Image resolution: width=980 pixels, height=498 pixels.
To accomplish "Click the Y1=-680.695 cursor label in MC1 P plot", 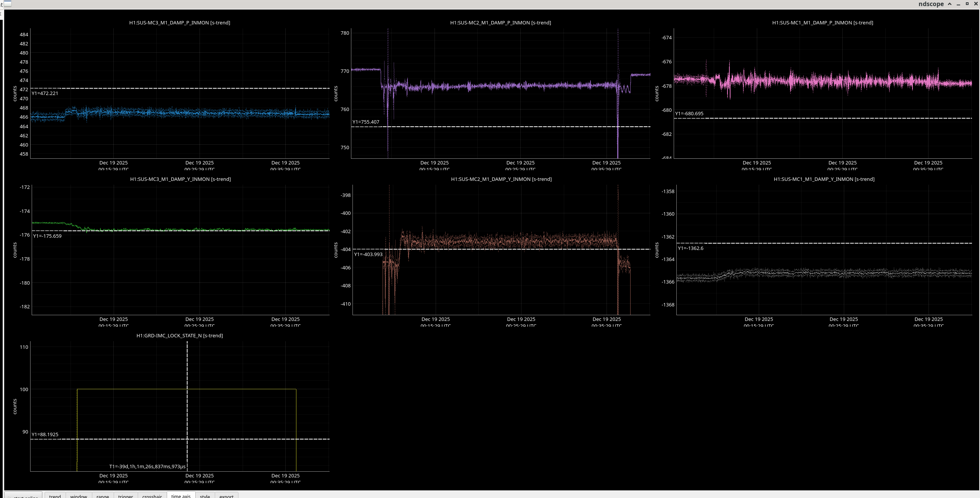I will (x=689, y=113).
